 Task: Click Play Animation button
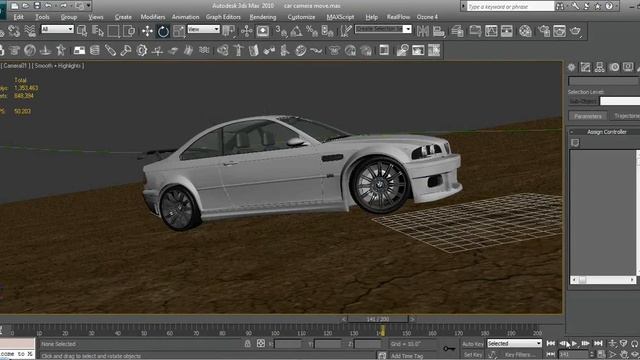tap(574, 344)
